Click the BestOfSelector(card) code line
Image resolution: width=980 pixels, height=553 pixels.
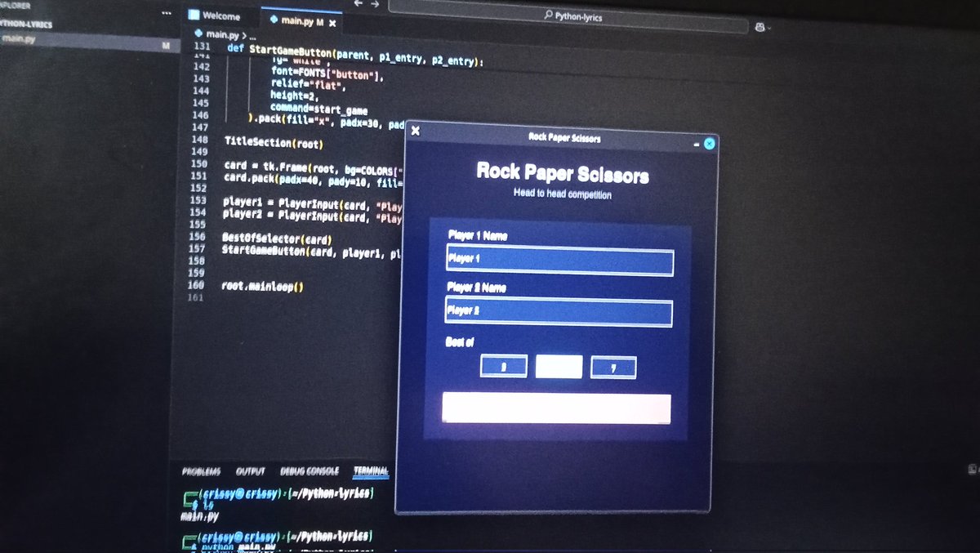[276, 239]
